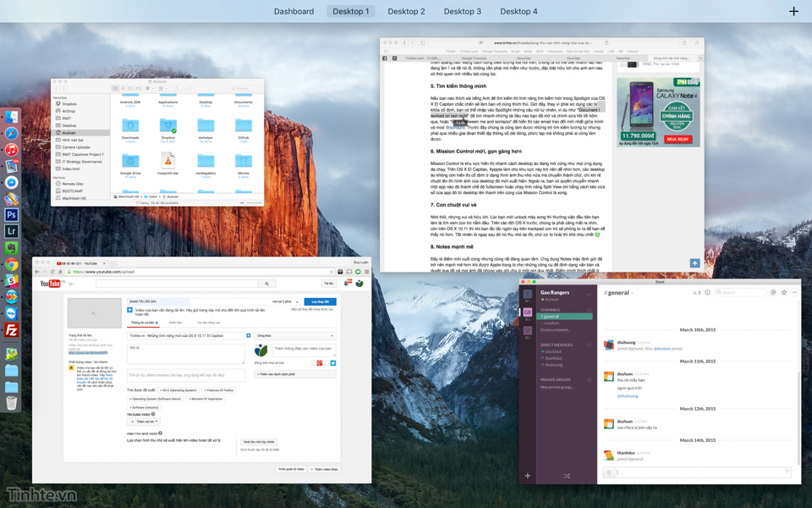Viewport: 812px width, 508px height.
Task: Click the Safari address bar
Action: pos(543,42)
